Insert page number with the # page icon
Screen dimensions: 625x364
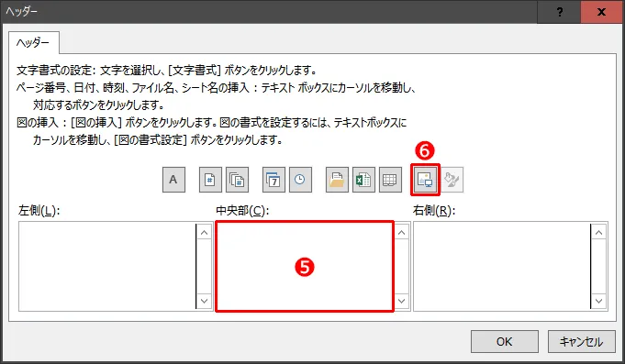[x=210, y=180]
